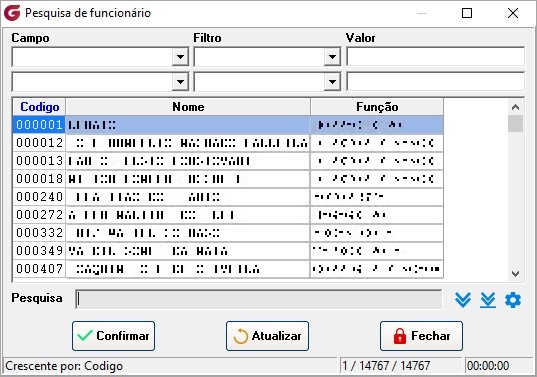Select row with code 000012
Viewport: 537px width, 377px height.
[228, 143]
